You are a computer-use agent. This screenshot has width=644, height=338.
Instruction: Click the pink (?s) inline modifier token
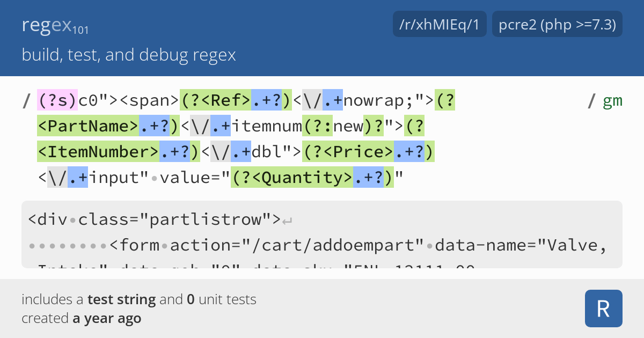point(57,100)
